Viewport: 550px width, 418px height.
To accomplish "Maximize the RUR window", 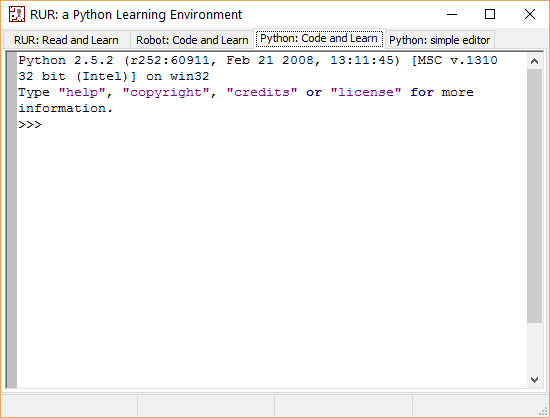I will 490,14.
